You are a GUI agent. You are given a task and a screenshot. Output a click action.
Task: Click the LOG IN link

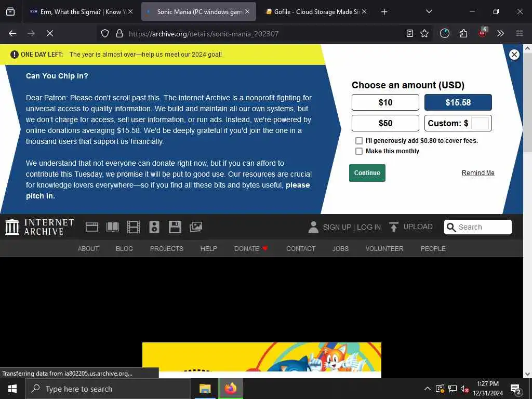369,227
